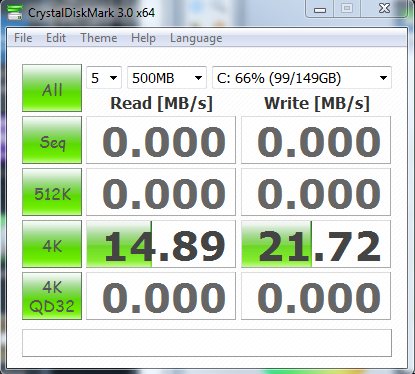Run all benchmarks with the All button
Viewport: 415px width, 374px height.
point(52,88)
